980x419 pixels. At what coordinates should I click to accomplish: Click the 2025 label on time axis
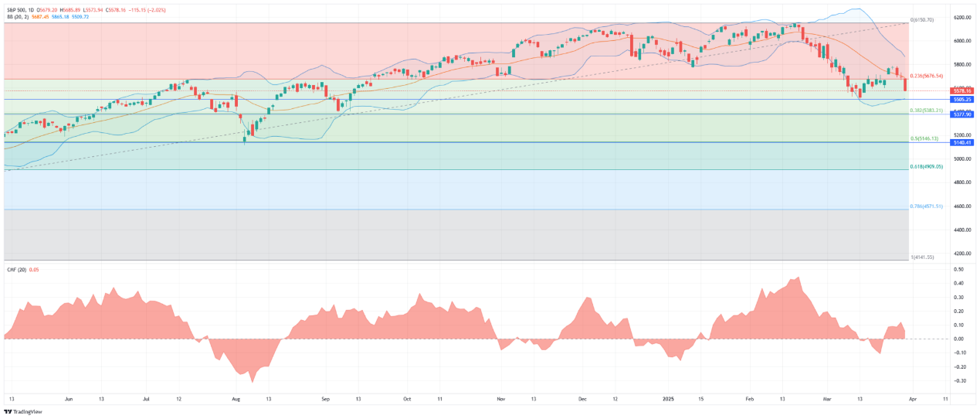pyautogui.click(x=668, y=399)
